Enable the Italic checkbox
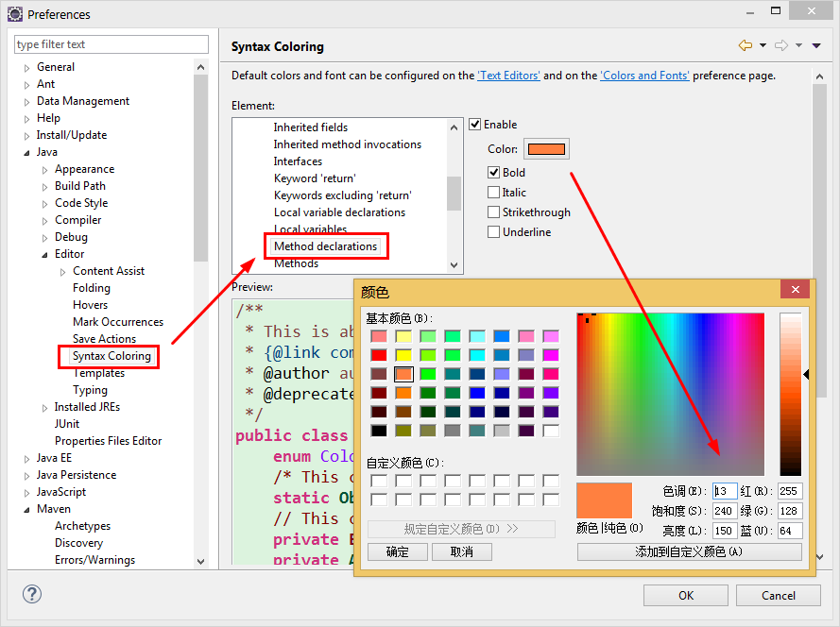Viewport: 840px width, 627px height. 493,193
